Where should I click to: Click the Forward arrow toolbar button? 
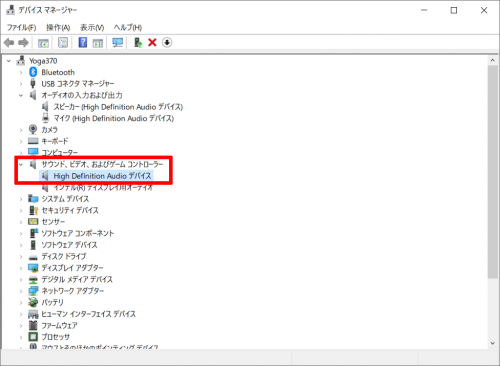click(x=23, y=42)
